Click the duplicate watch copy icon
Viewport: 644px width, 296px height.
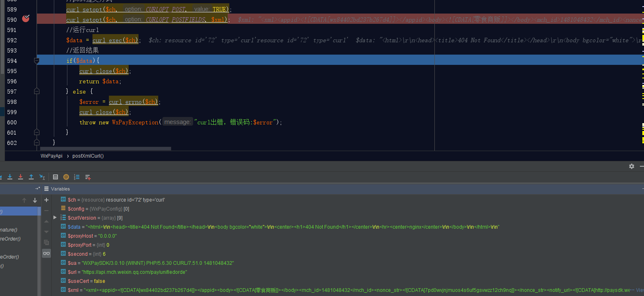pos(46,243)
